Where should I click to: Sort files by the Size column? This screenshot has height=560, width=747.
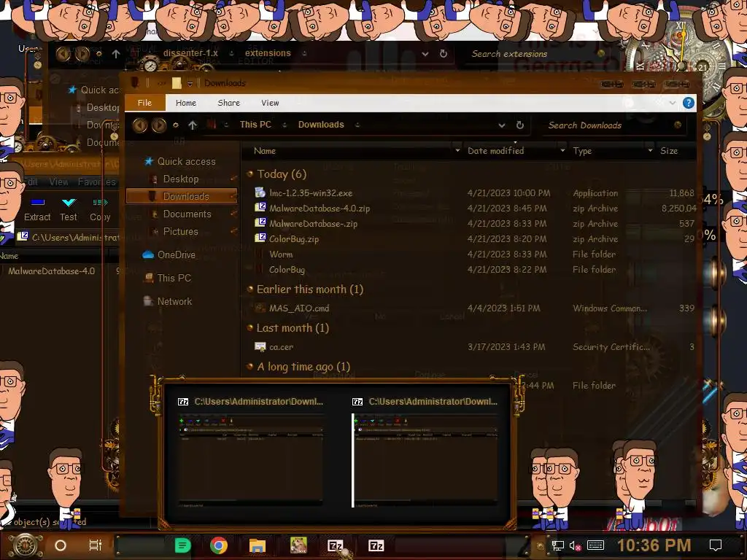coord(669,150)
